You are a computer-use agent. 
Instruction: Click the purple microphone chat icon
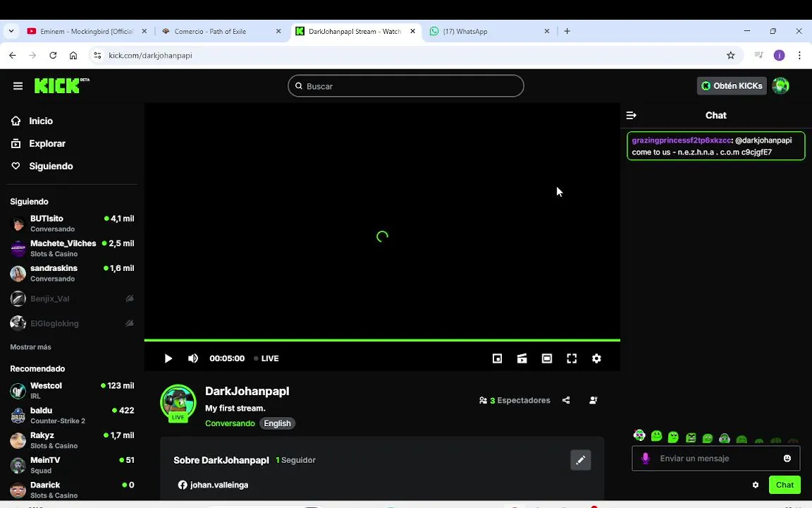coord(645,459)
